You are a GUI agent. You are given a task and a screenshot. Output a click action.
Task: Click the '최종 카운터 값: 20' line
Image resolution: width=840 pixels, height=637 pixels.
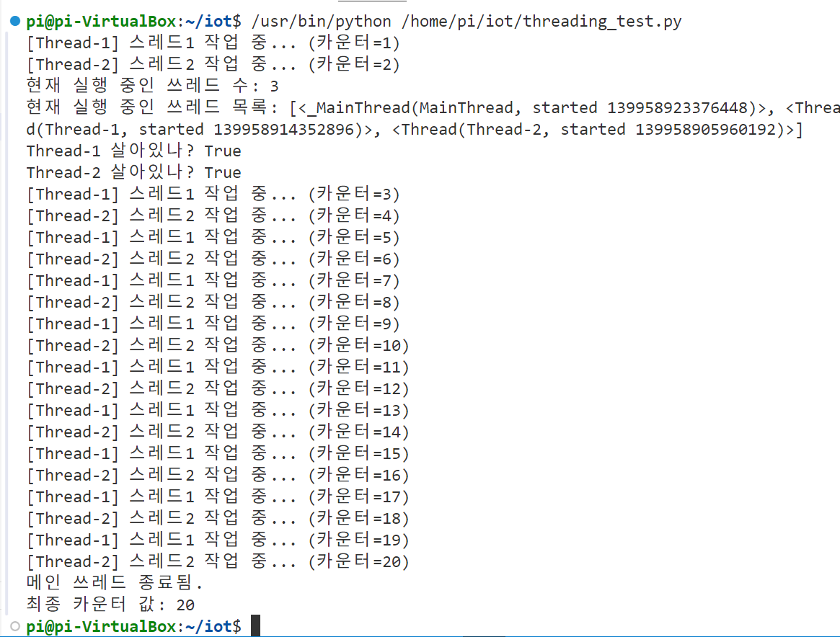click(110, 605)
